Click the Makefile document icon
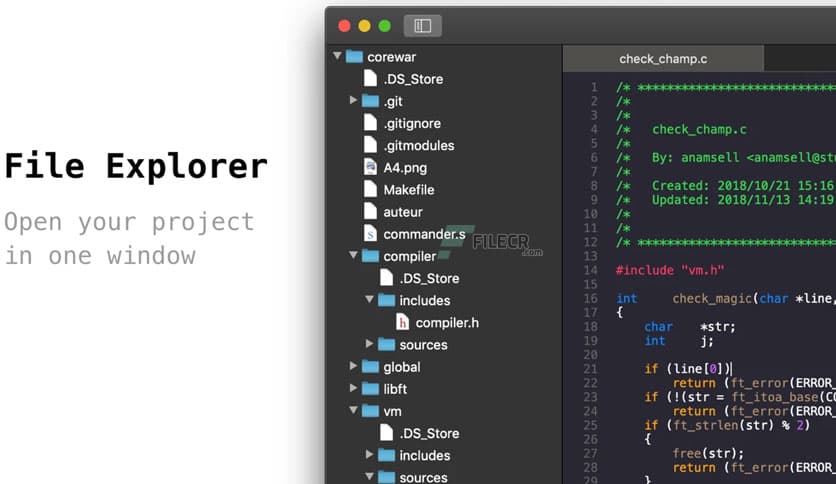The image size is (836, 484). click(370, 189)
